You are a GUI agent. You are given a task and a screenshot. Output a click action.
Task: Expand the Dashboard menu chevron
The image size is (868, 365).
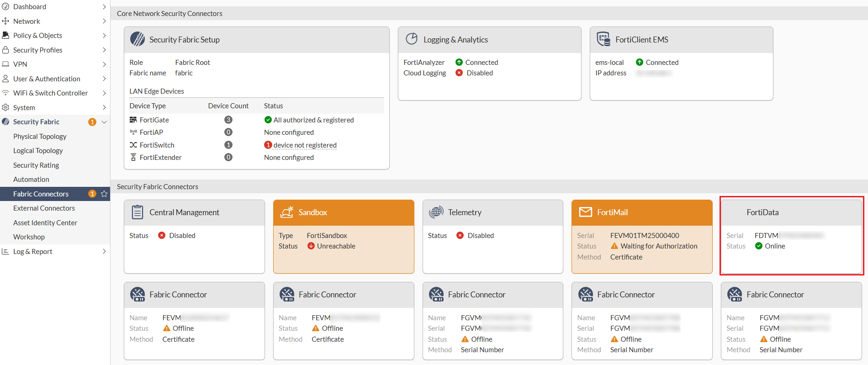tap(104, 7)
